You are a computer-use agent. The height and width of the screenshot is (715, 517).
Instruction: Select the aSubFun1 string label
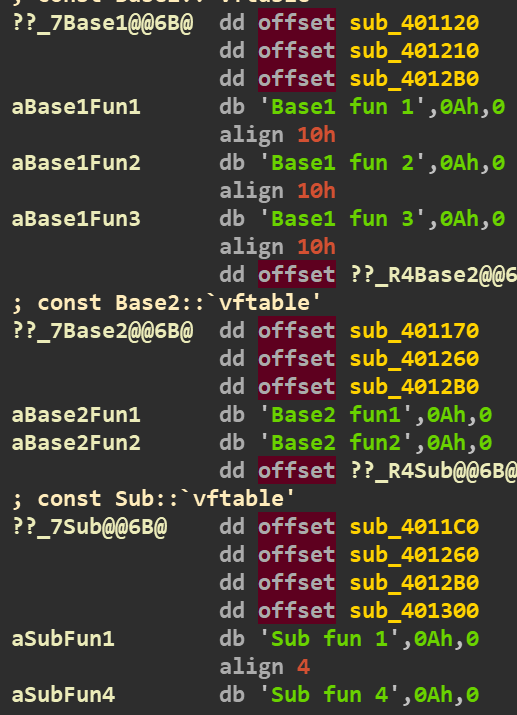[x=63, y=639]
